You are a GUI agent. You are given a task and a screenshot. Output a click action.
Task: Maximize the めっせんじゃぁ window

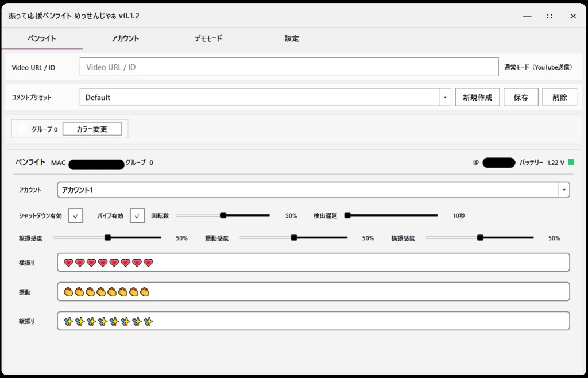[x=550, y=16]
